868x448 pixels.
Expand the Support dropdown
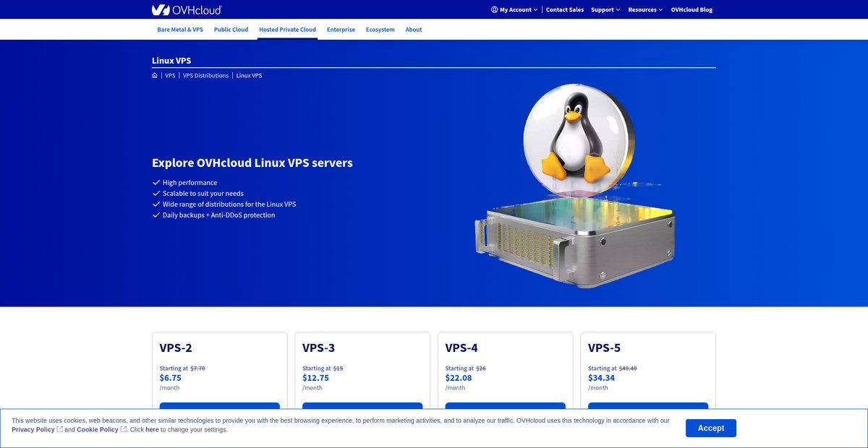(605, 9)
